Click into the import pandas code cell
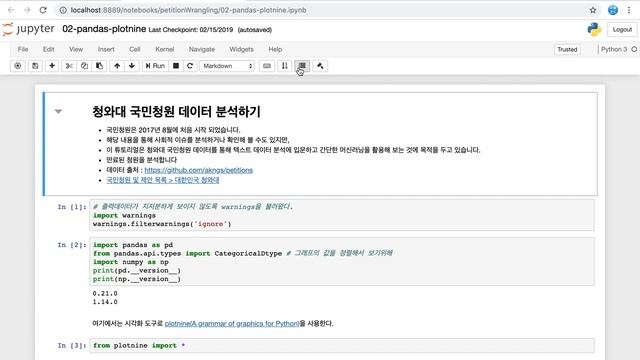 coord(342,262)
